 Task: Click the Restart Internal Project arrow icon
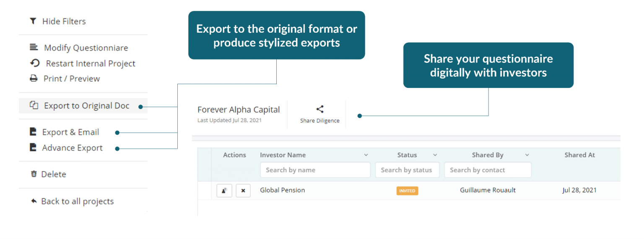[35, 63]
